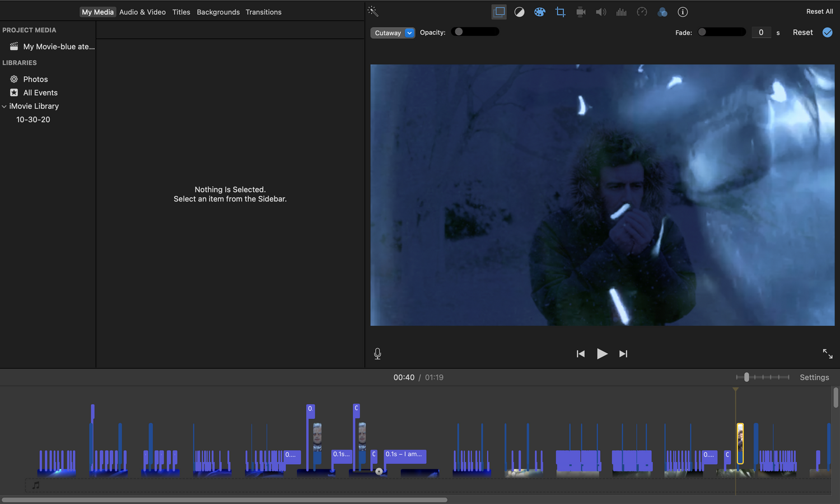
Task: Open the Cutaway overlay style dropdown
Action: [x=393, y=33]
